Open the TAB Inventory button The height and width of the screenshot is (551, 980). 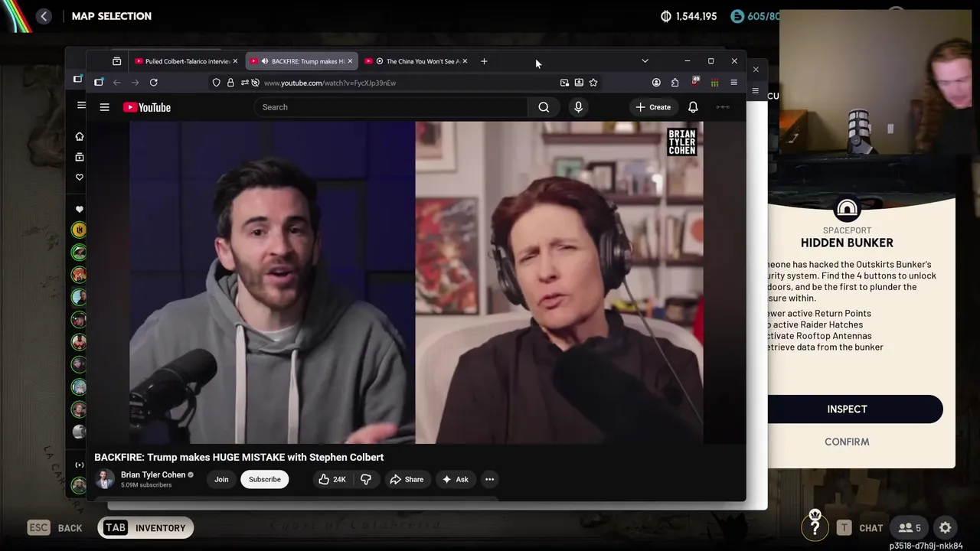(x=145, y=527)
